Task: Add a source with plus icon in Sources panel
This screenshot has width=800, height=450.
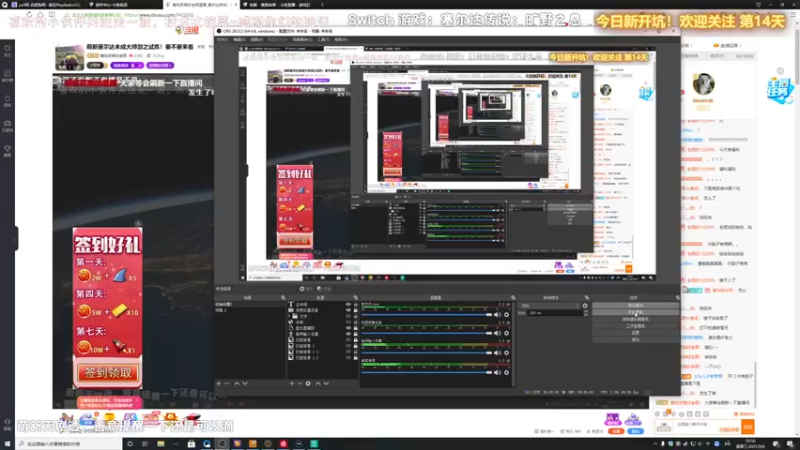Action: (x=291, y=383)
